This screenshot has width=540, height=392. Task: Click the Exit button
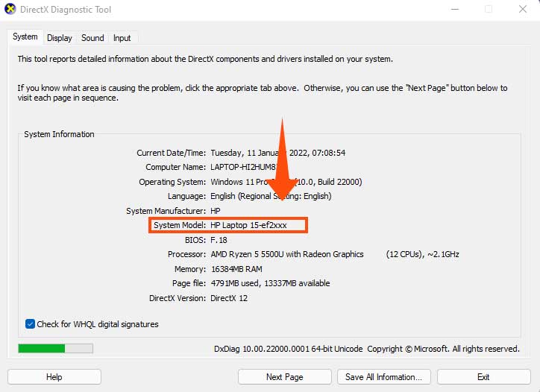(x=483, y=377)
